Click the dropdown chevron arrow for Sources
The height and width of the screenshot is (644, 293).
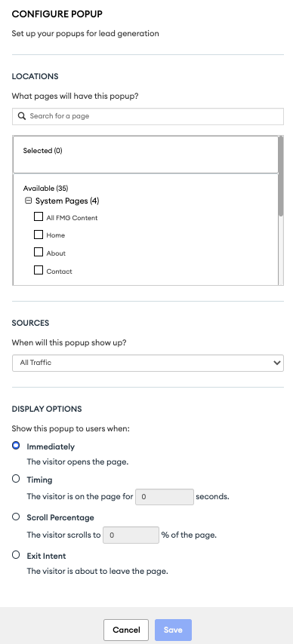(x=277, y=363)
